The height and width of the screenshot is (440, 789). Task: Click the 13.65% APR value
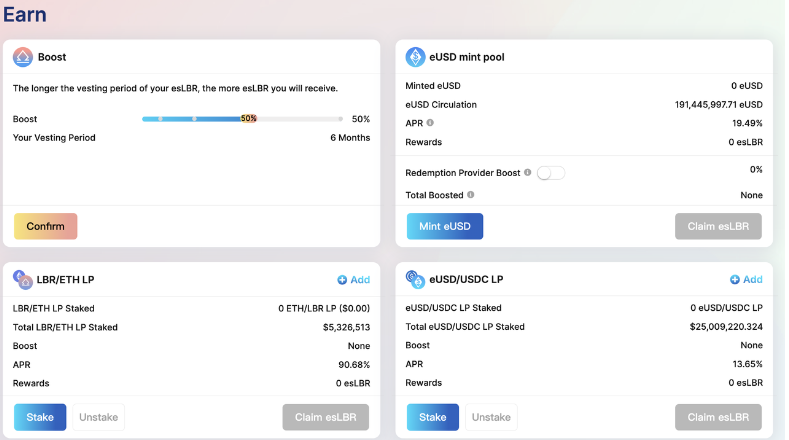747,364
